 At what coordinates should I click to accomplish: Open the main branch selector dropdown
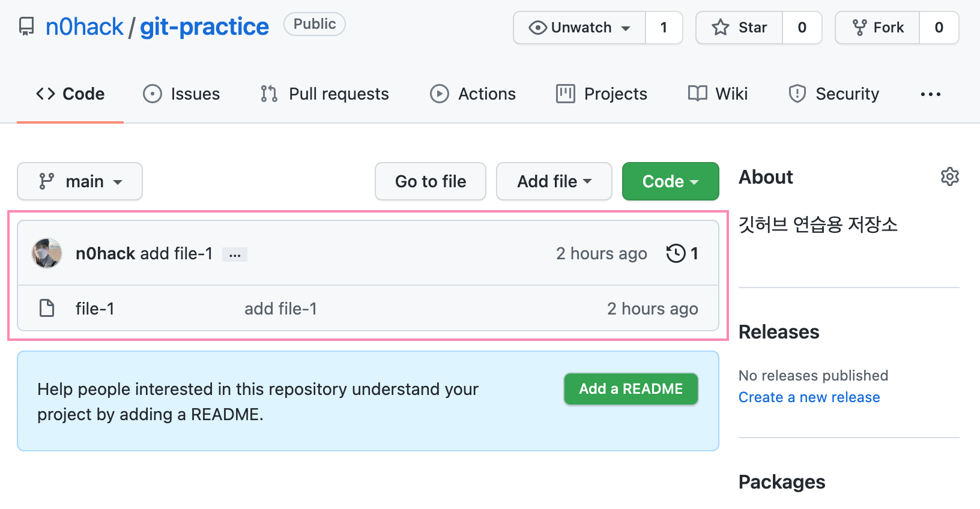tap(80, 181)
